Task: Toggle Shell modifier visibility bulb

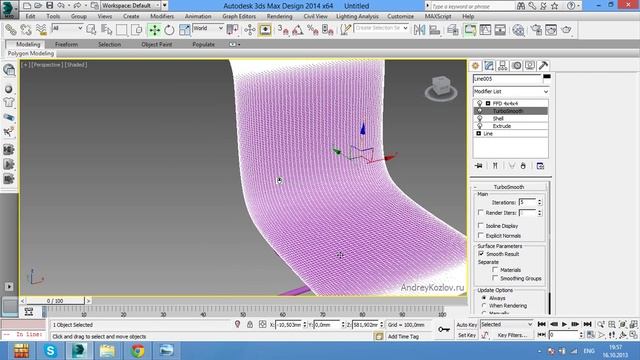Action: click(x=480, y=118)
